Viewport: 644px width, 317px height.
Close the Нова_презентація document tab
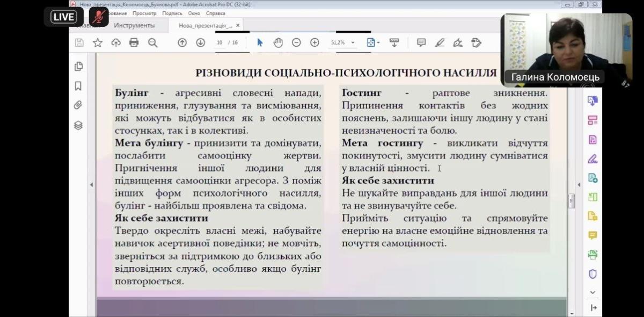click(x=238, y=25)
